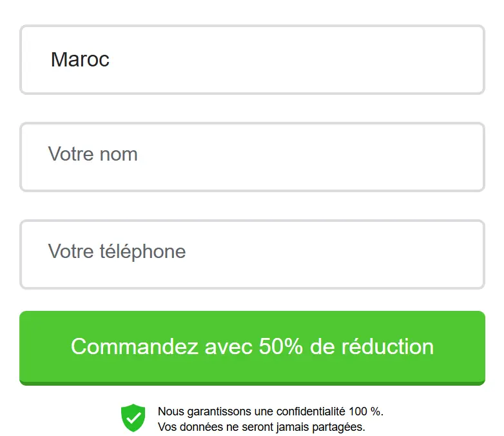Click the dark green bottom edge of order button
The height and width of the screenshot is (436, 504).
[x=252, y=384]
